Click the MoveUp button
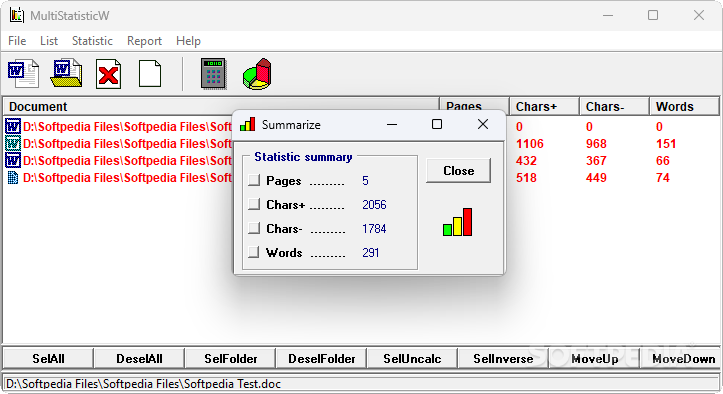 [x=594, y=358]
